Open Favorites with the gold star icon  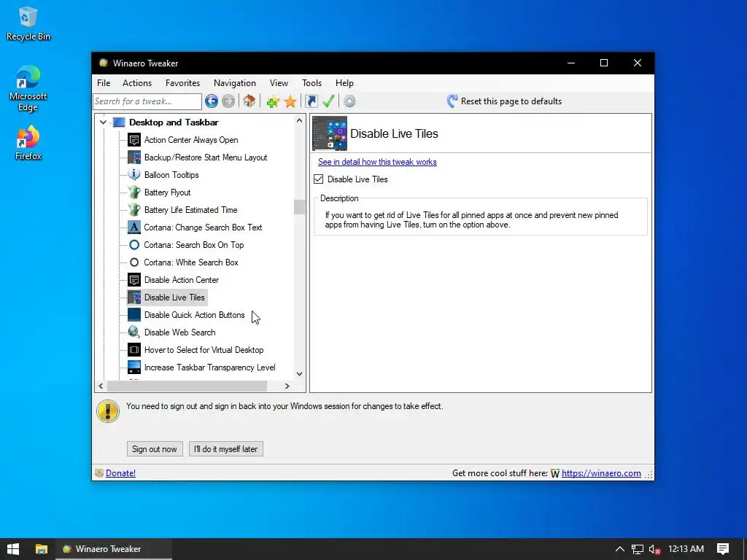pos(290,101)
